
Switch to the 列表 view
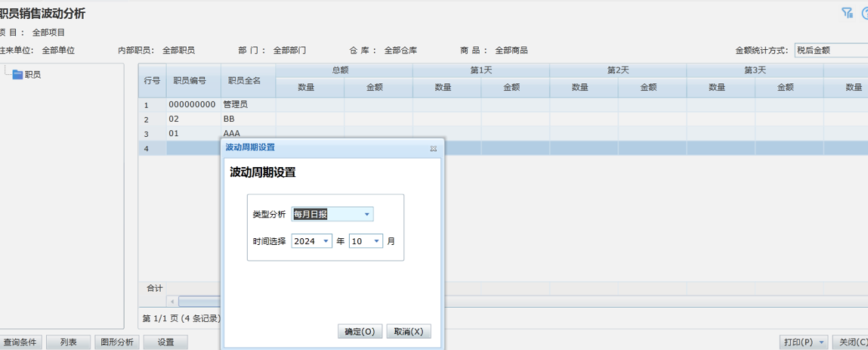tap(68, 342)
